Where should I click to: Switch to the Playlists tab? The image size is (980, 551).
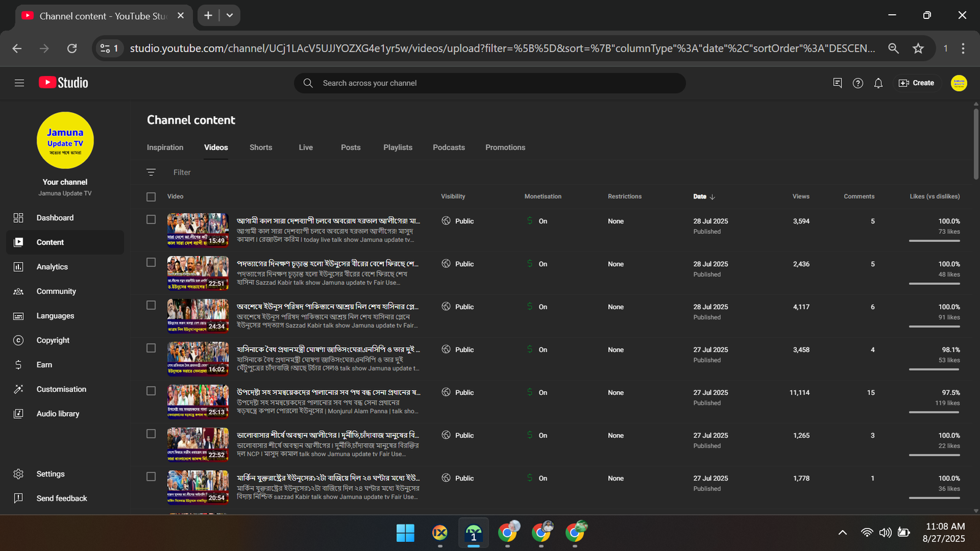[398, 148]
